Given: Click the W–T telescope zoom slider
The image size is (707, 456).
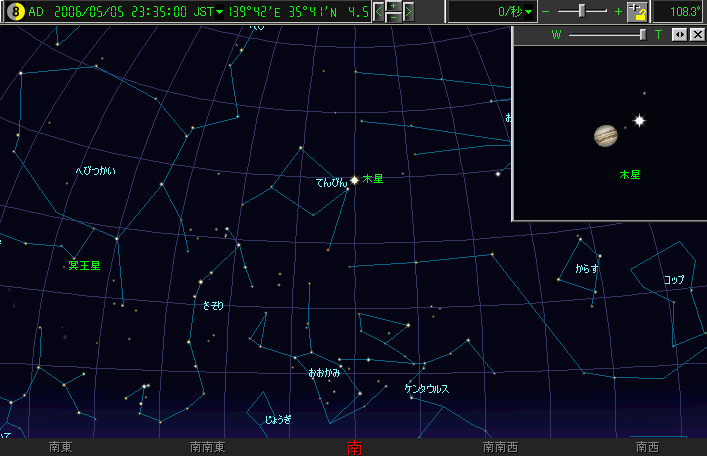Looking at the screenshot, I should [643, 34].
